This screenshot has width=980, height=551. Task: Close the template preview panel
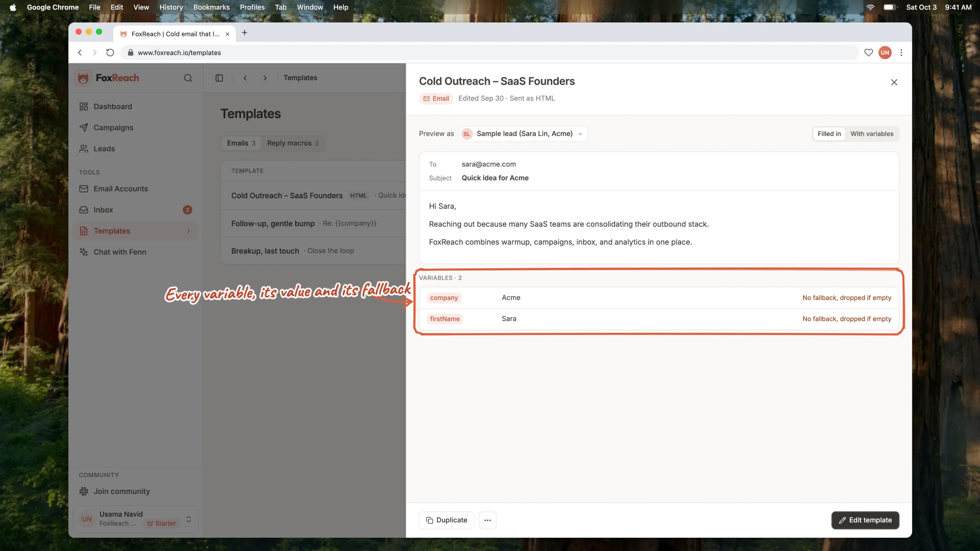click(x=894, y=82)
